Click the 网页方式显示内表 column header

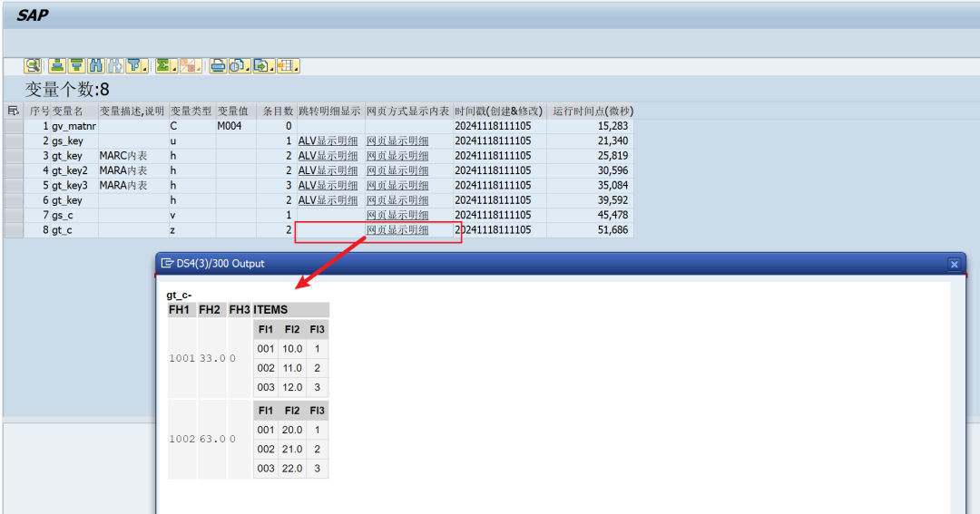(x=407, y=112)
